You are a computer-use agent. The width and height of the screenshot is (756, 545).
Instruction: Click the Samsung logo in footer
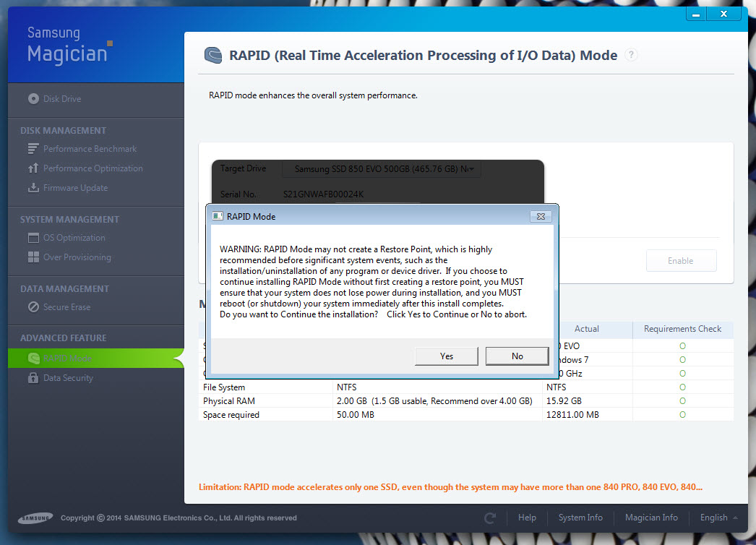click(x=35, y=518)
